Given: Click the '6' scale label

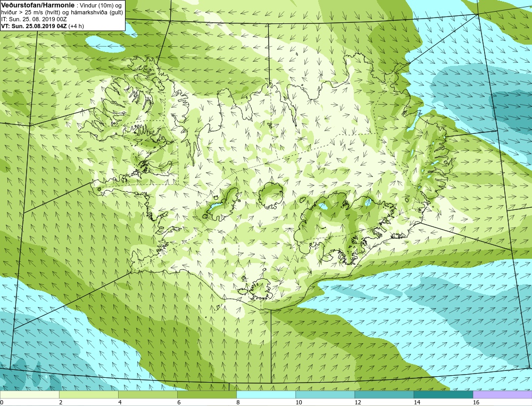Looking at the screenshot, I should 179,402.
